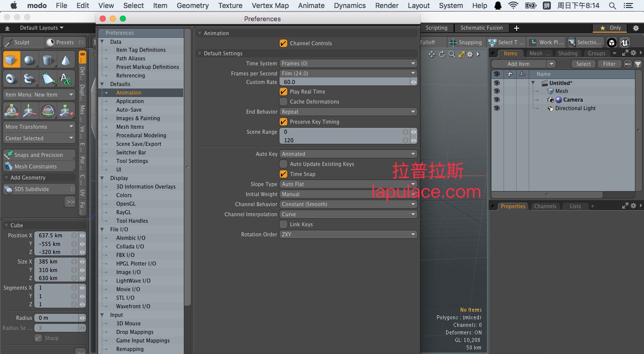This screenshot has height=354, width=644.
Task: Enable the Link Keys checkbox
Action: coord(283,224)
